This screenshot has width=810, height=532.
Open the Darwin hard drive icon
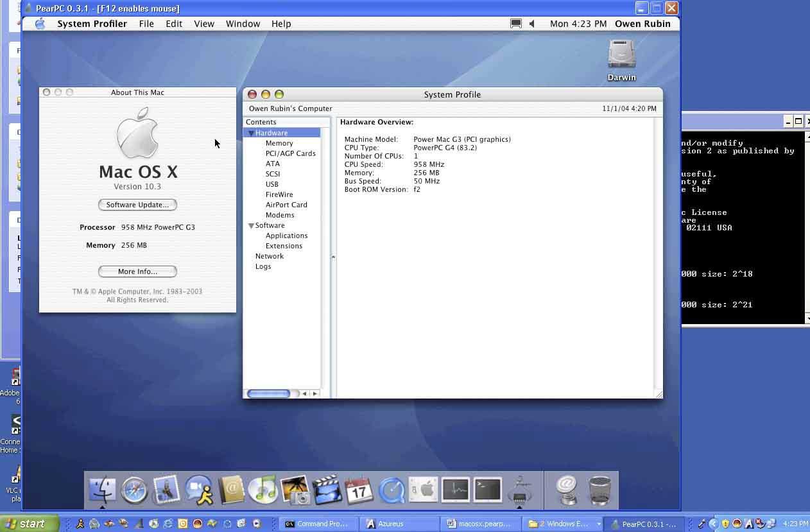tap(621, 55)
